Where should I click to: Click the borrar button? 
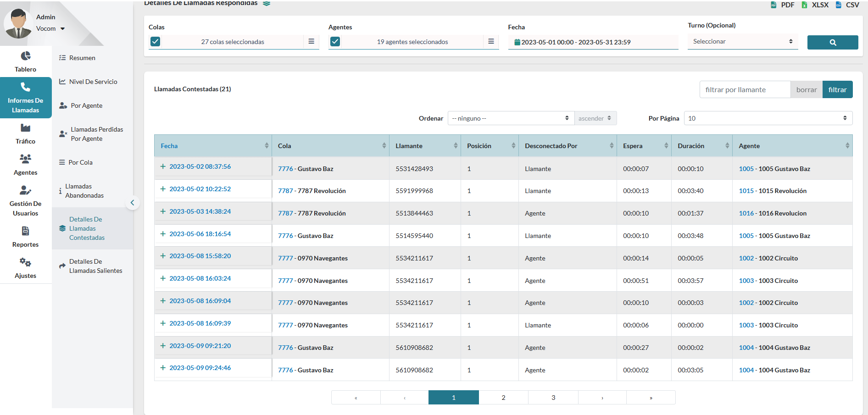click(x=807, y=90)
